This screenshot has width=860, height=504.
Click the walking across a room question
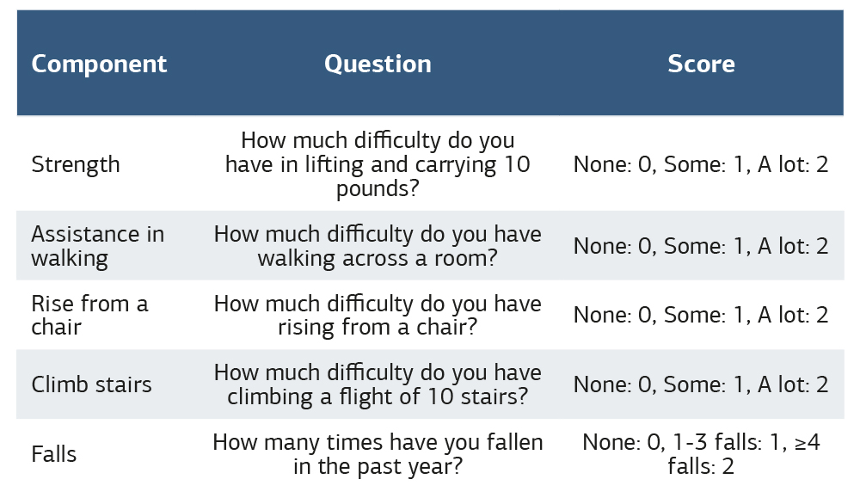click(378, 246)
